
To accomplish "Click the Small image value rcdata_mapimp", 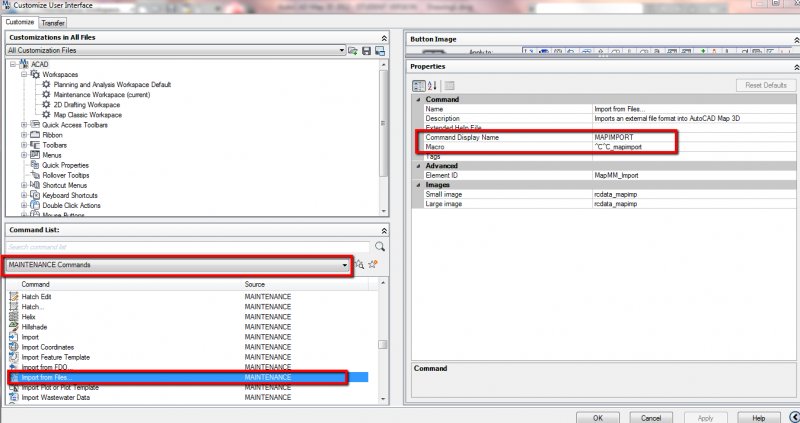I will (x=616, y=194).
